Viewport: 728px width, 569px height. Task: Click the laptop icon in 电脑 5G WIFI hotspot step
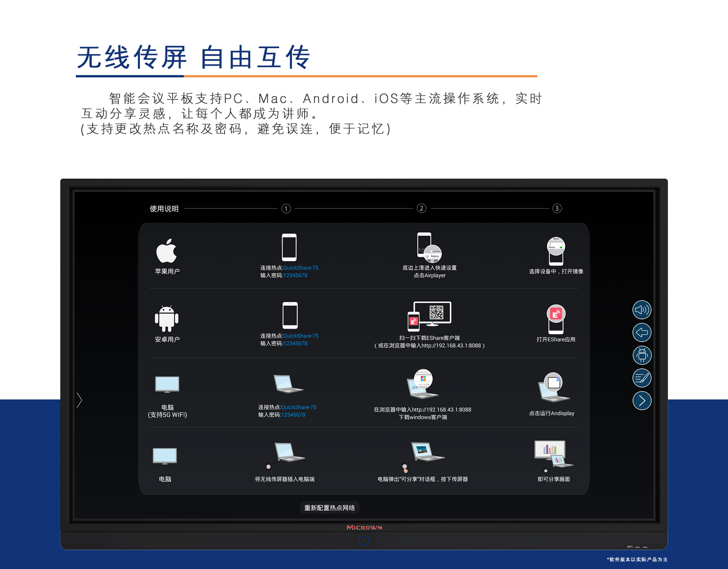(x=288, y=384)
